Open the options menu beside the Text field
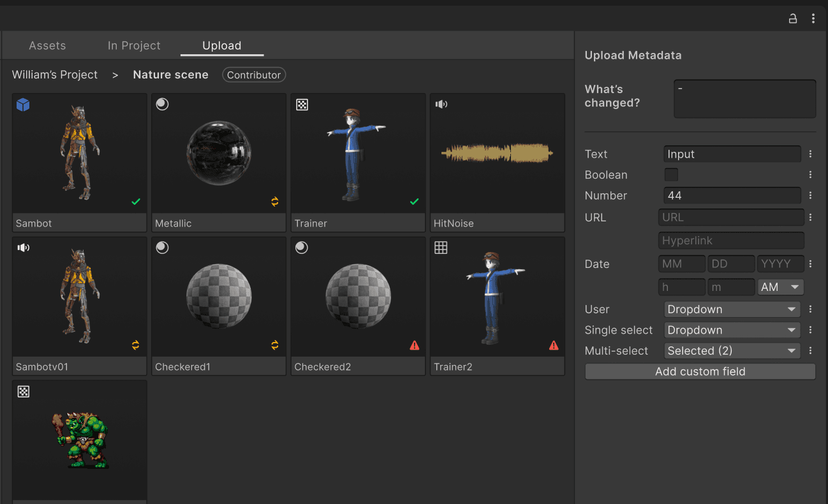This screenshot has width=828, height=504. click(810, 154)
